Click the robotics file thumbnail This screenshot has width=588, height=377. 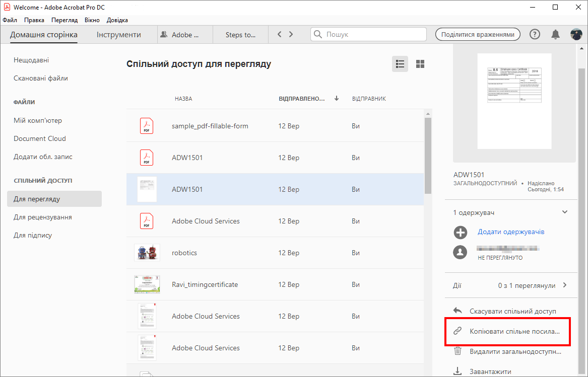147,253
